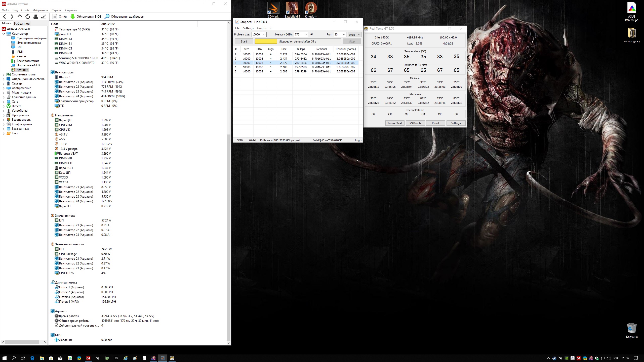Click the user profile icon in toolbar
This screenshot has width=644, height=362.
tap(35, 17)
